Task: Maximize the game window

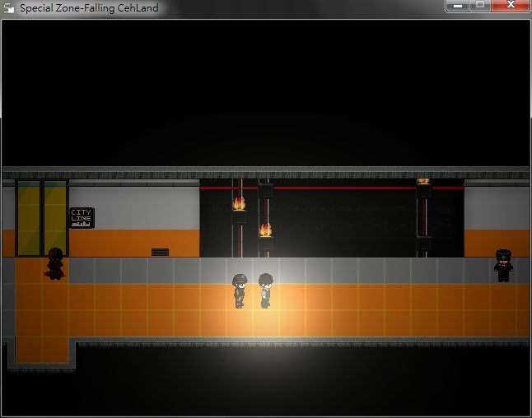Action: click(x=480, y=6)
